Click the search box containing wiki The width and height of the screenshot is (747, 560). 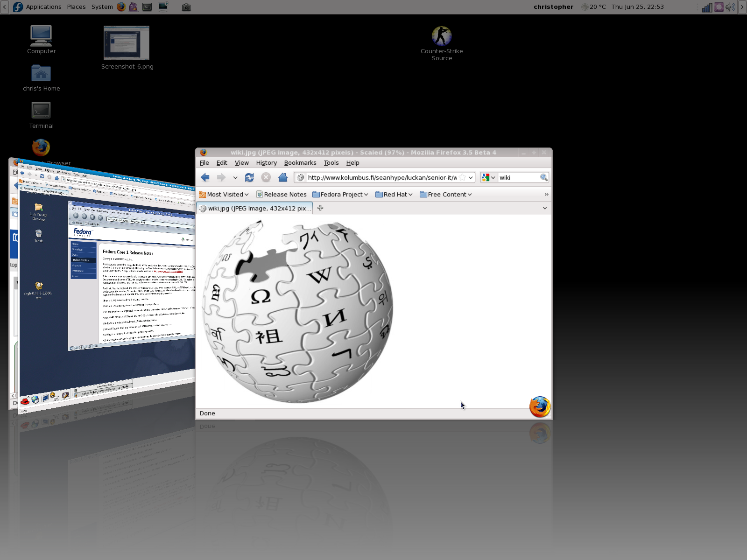pyautogui.click(x=518, y=177)
